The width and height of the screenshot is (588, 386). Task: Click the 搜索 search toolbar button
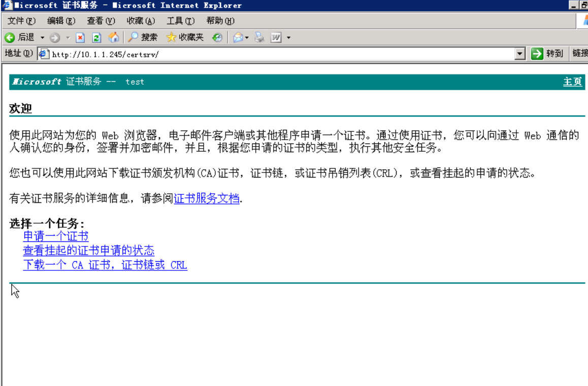pos(143,37)
